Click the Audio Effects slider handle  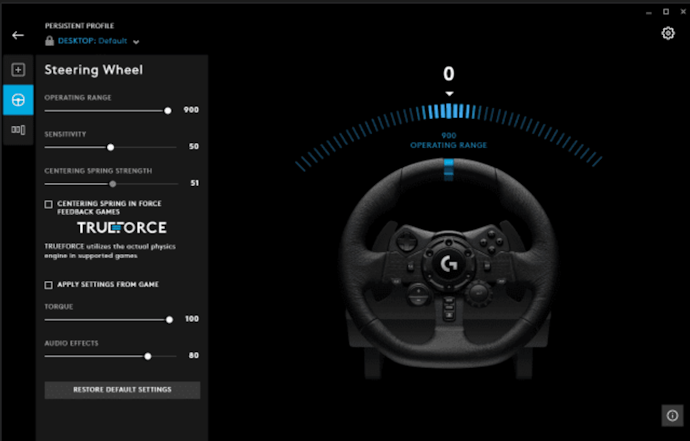click(148, 356)
